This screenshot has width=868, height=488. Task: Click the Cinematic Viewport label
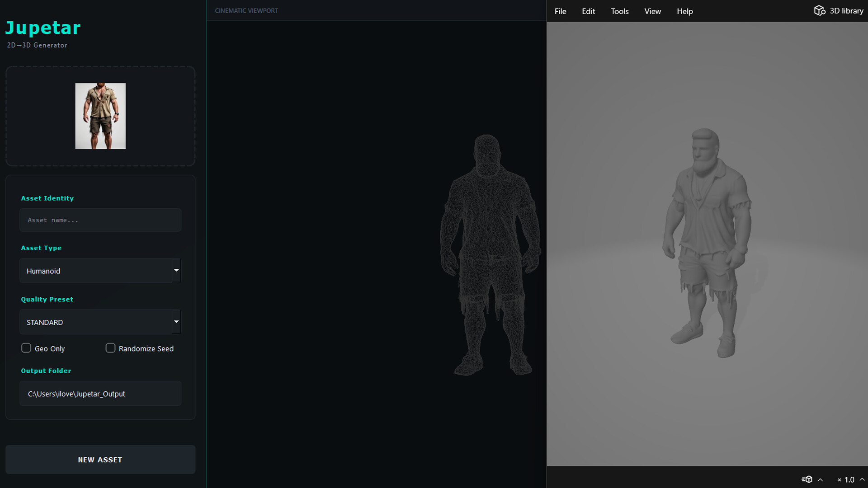[x=246, y=10]
